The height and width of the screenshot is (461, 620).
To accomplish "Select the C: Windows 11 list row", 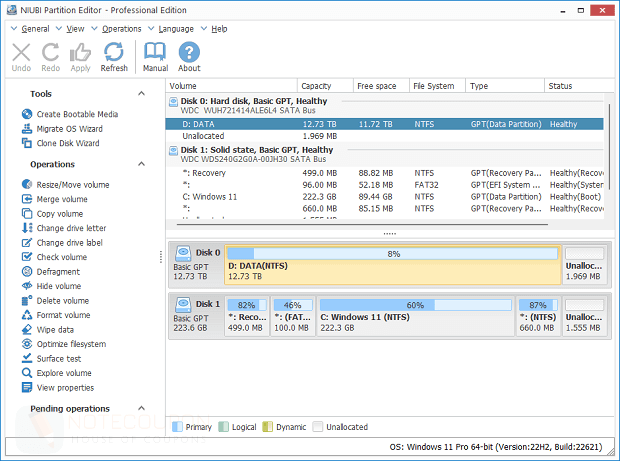I will 384,197.
